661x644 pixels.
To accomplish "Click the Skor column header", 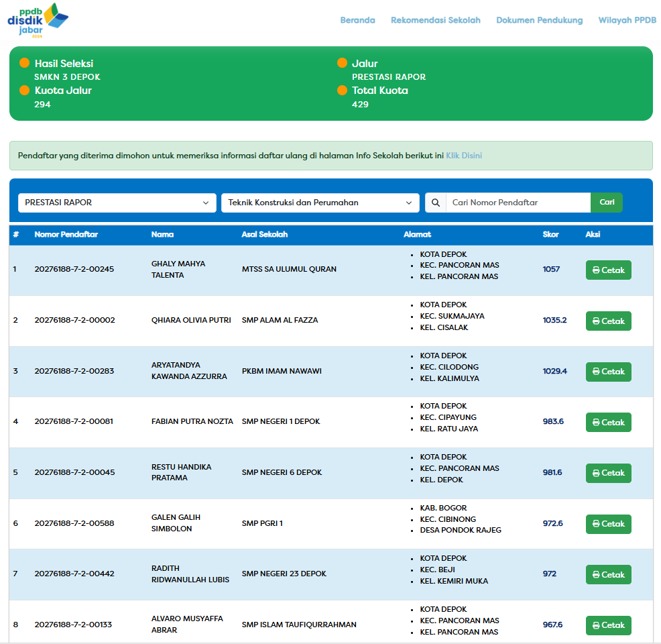I will 550,235.
